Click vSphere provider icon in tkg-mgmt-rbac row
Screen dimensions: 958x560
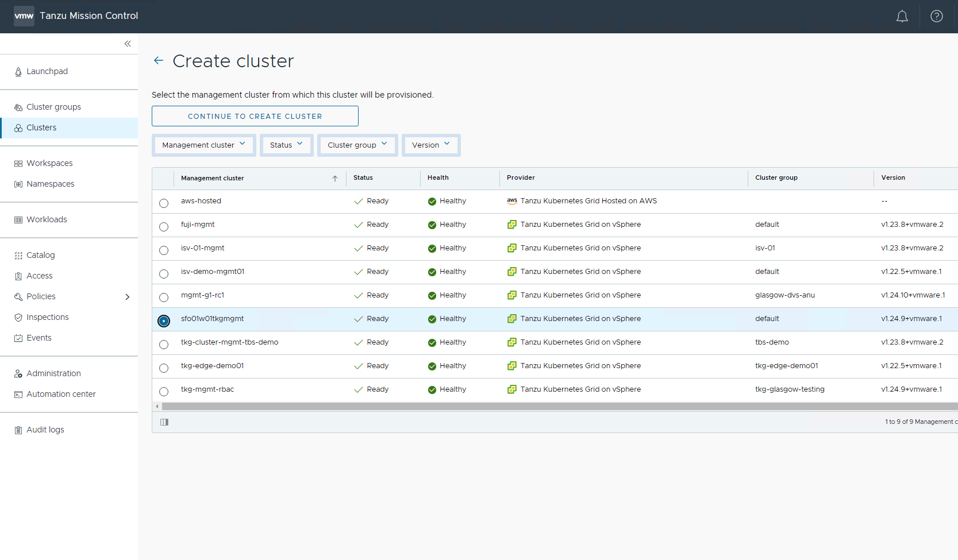tap(512, 389)
